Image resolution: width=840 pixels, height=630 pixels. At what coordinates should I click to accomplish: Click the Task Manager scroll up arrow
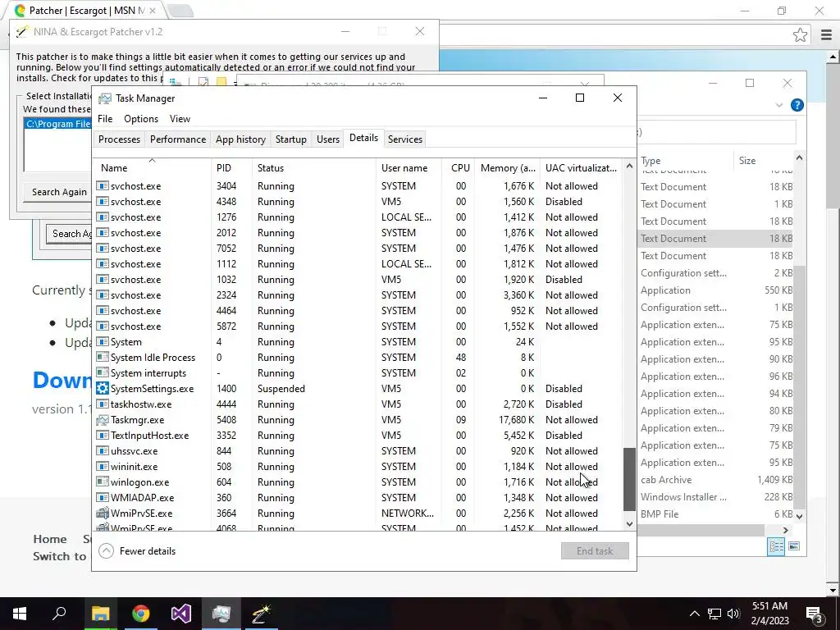pyautogui.click(x=629, y=167)
